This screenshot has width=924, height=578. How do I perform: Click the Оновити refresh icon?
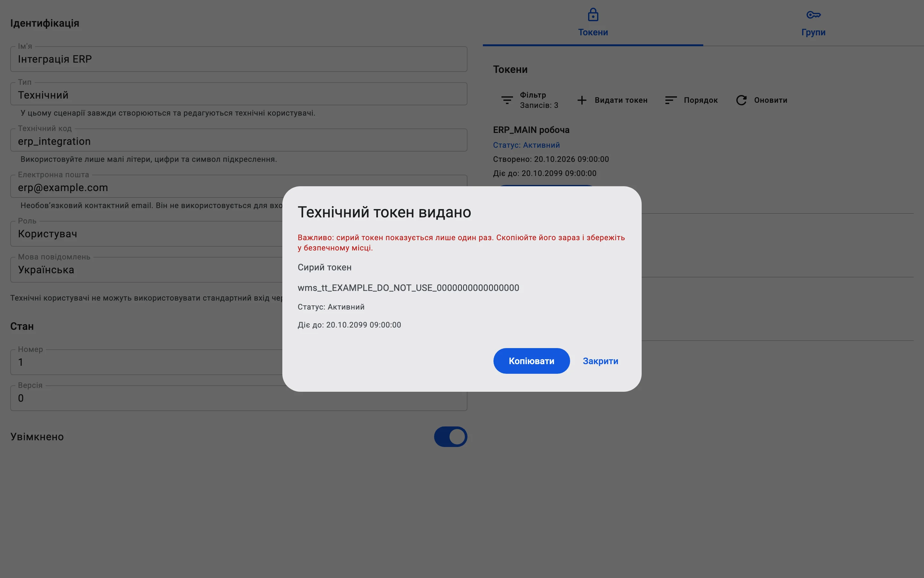coord(741,100)
